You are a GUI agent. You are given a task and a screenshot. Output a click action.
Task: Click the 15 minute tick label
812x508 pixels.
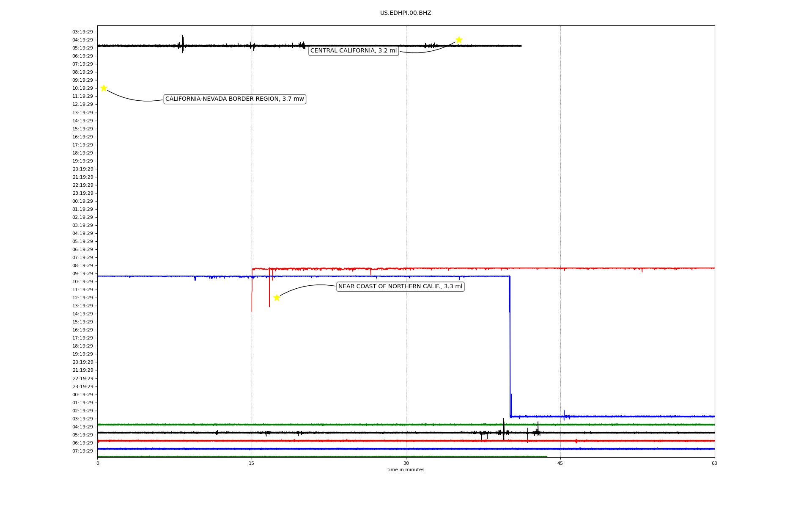(x=252, y=463)
